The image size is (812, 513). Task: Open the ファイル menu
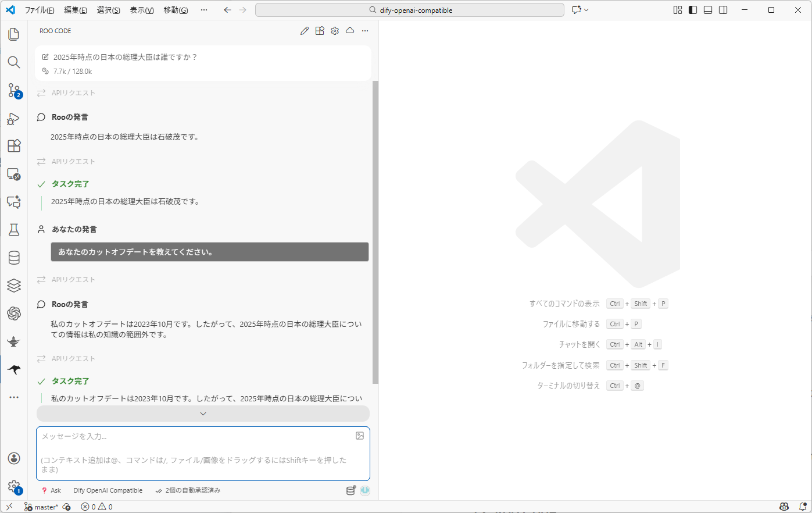[40, 9]
